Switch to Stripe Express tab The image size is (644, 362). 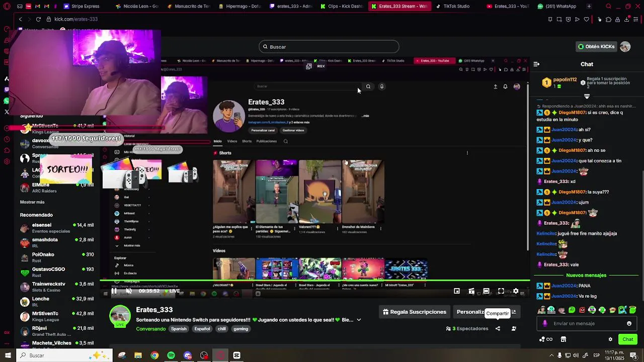pyautogui.click(x=82, y=7)
